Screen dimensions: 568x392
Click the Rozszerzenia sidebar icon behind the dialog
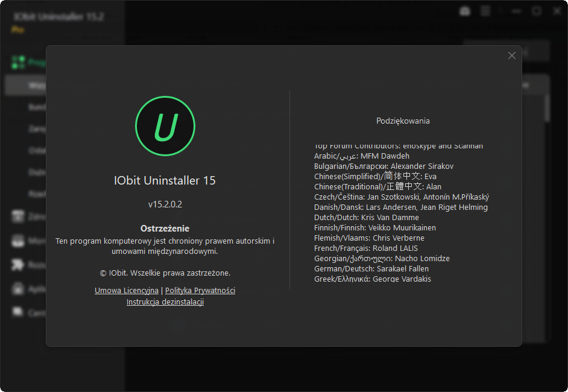(17, 265)
